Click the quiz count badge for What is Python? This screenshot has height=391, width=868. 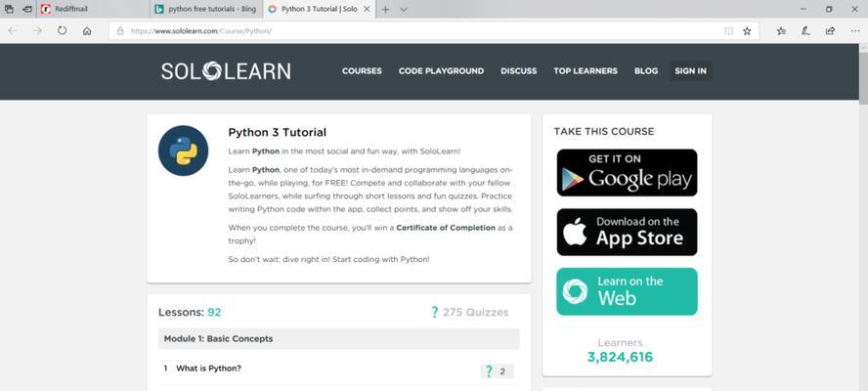coord(497,371)
